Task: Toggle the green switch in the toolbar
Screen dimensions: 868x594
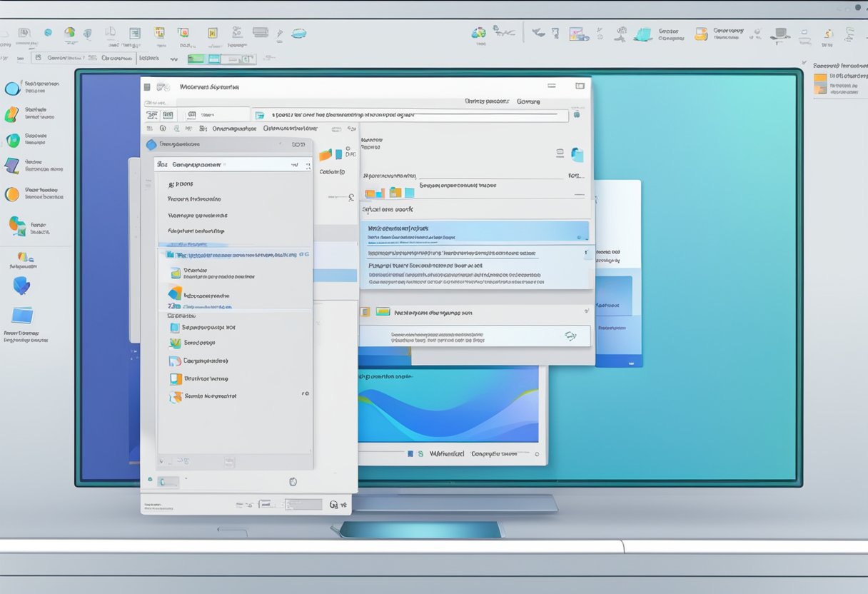Action: click(x=196, y=57)
